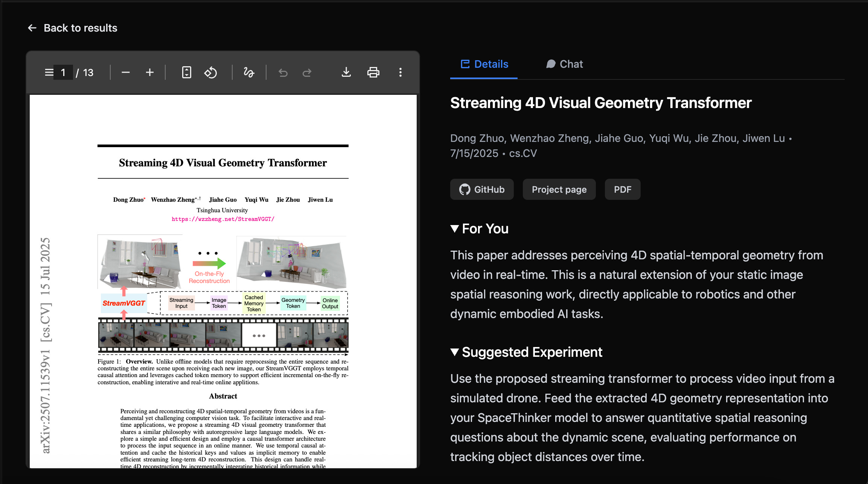
Task: Zoom out the PDF with minus icon
Action: (126, 72)
